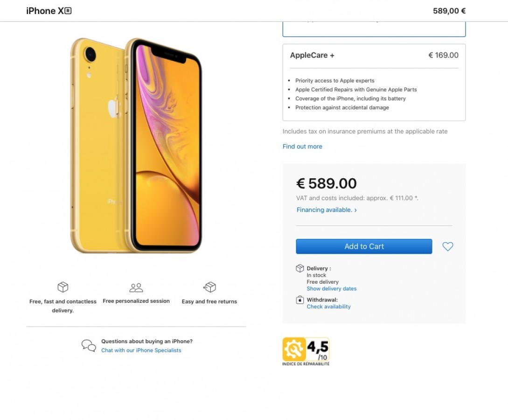
Task: Open the Find out more link
Action: (302, 147)
